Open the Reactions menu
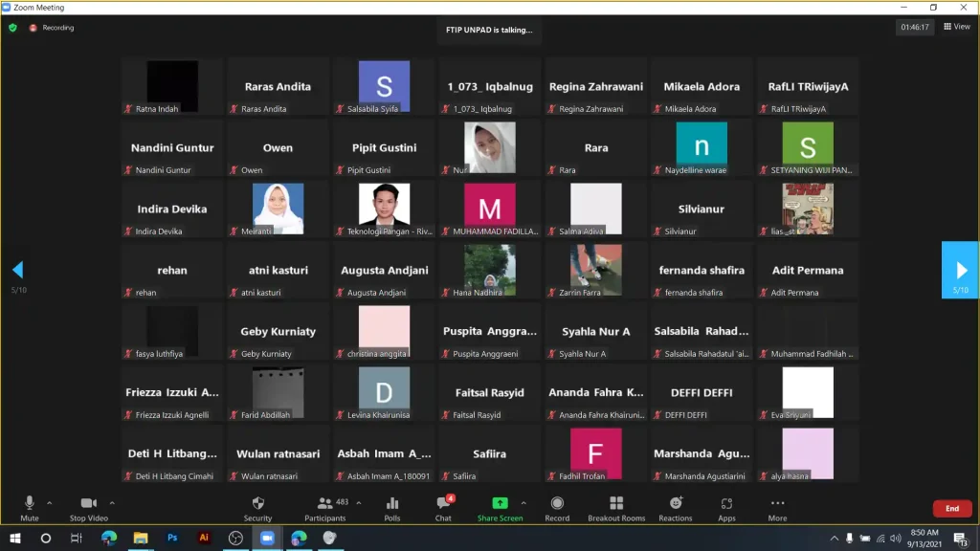This screenshot has height=551, width=980. (675, 509)
